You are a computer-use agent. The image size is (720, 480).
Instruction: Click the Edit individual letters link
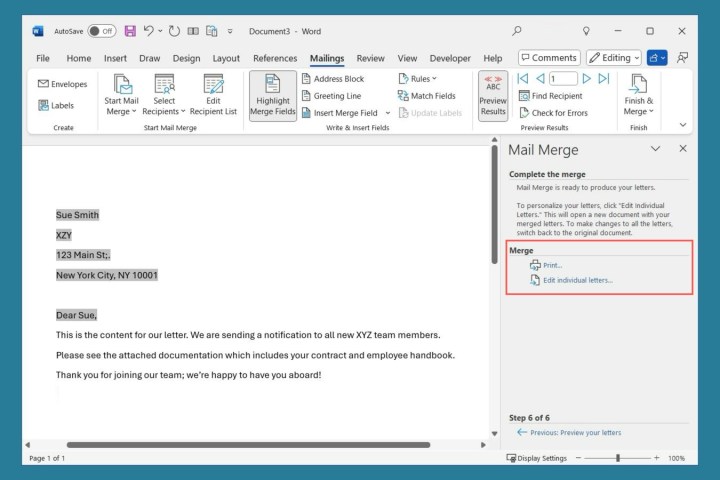pos(577,280)
